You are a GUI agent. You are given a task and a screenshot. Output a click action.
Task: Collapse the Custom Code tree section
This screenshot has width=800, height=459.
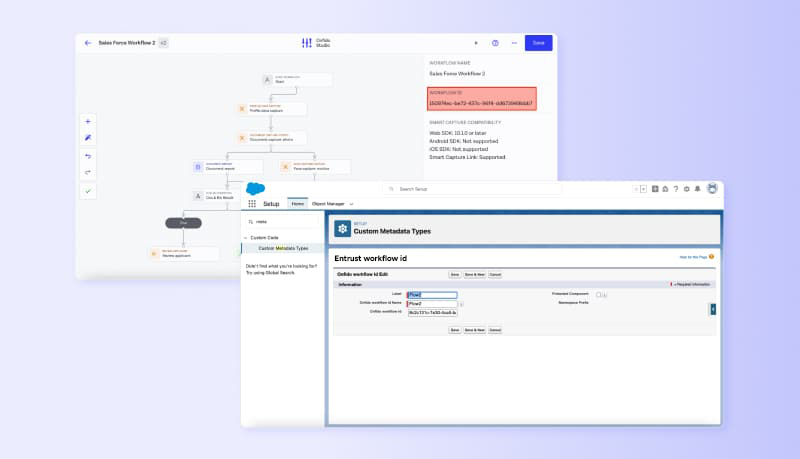click(246, 238)
